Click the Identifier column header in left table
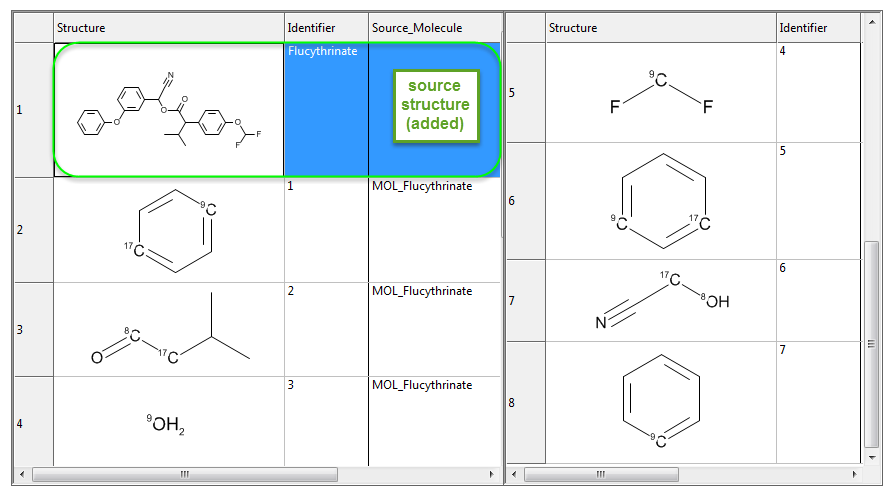896x501 pixels. (x=326, y=27)
